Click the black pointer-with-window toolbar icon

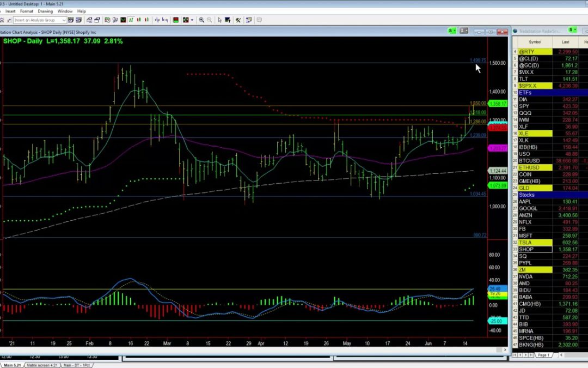pos(228,20)
